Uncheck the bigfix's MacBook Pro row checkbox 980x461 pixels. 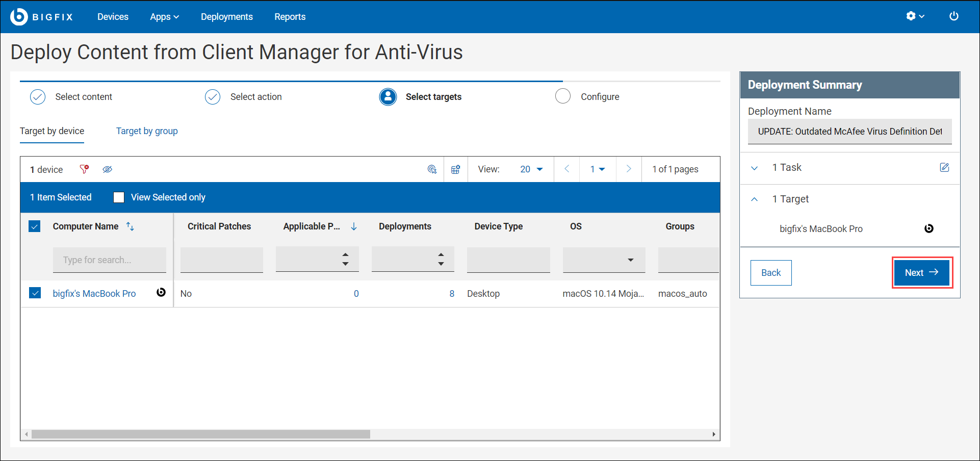(35, 293)
